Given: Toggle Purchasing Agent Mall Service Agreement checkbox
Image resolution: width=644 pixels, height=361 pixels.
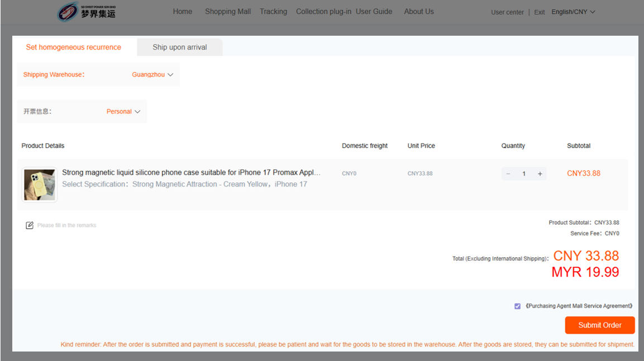Looking at the screenshot, I should pyautogui.click(x=518, y=306).
